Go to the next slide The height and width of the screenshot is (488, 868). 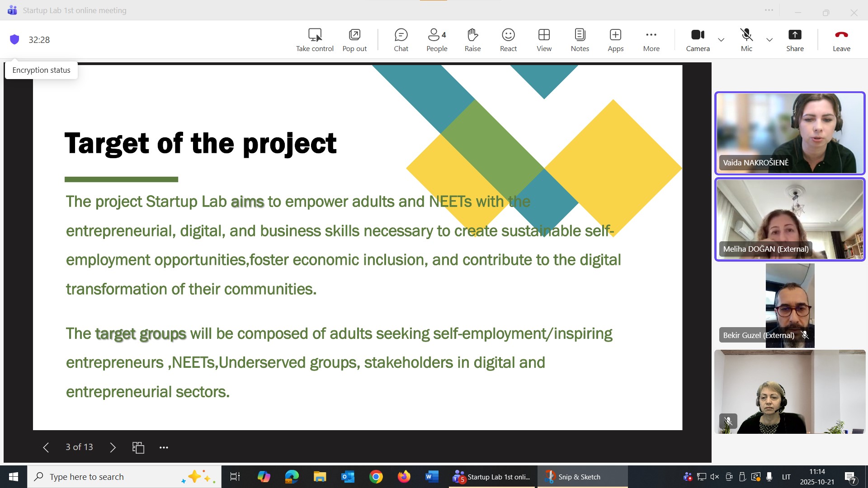coord(113,447)
